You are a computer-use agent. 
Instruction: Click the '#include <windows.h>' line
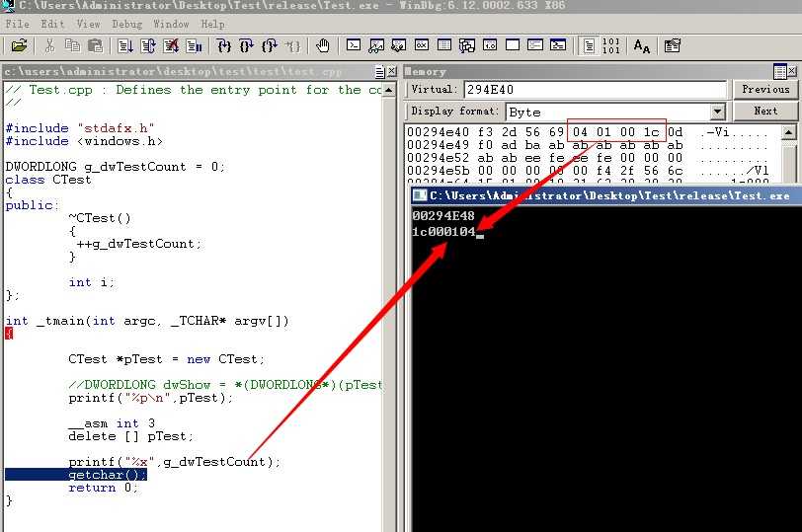(83, 141)
